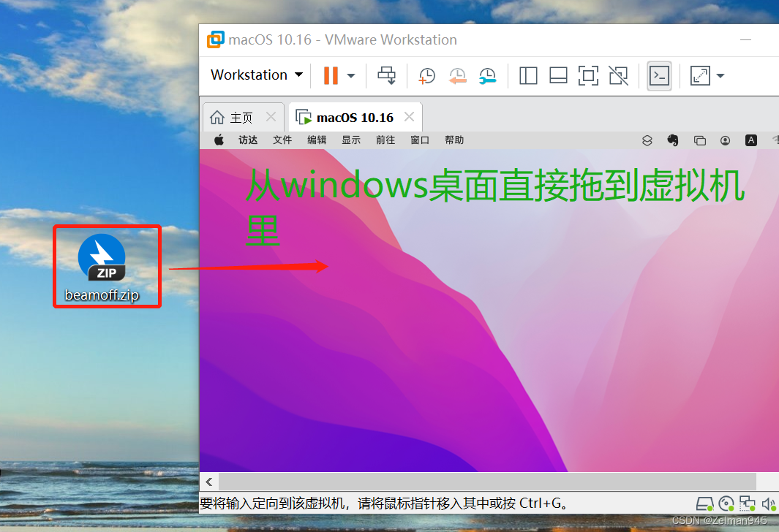Click the stretch guest display icon

tap(700, 75)
